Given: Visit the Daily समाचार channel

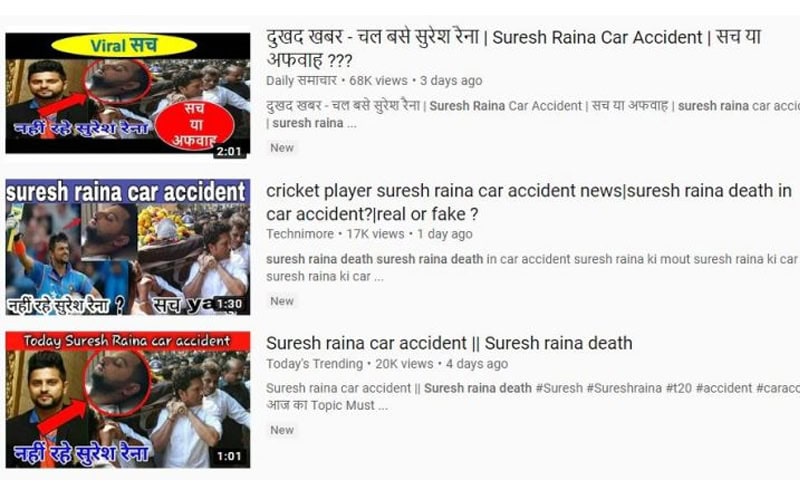Looking at the screenshot, I should [x=301, y=81].
